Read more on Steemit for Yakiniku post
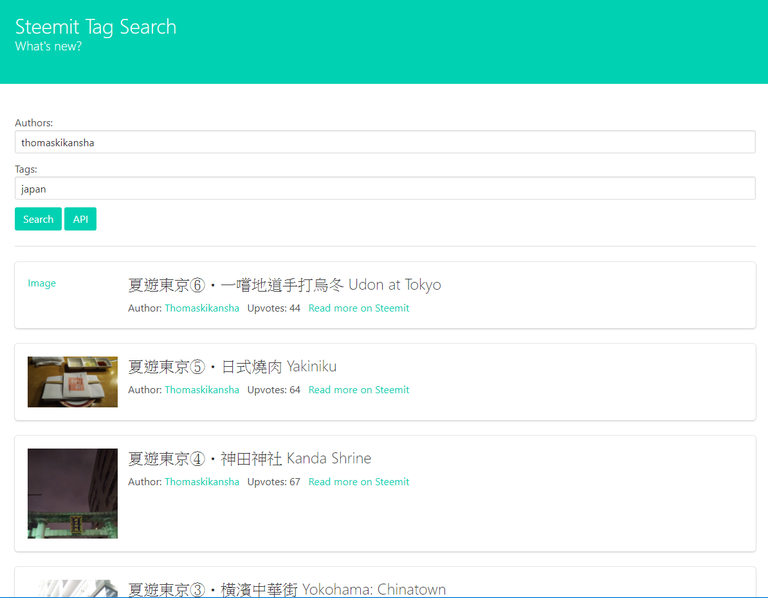This screenshot has width=768, height=598. click(x=358, y=390)
